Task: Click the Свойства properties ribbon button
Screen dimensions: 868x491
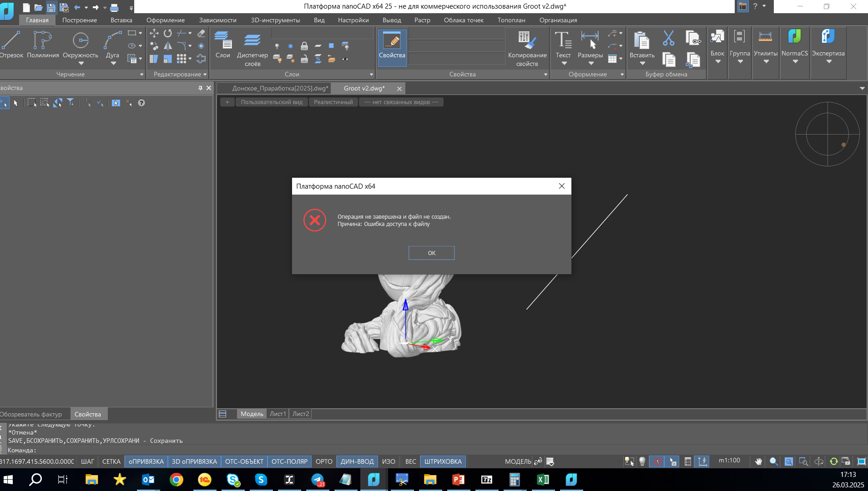Action: [x=392, y=47]
